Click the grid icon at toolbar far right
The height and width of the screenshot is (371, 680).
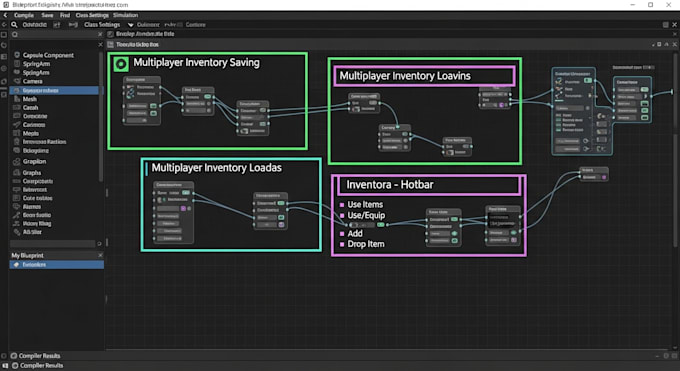click(665, 25)
